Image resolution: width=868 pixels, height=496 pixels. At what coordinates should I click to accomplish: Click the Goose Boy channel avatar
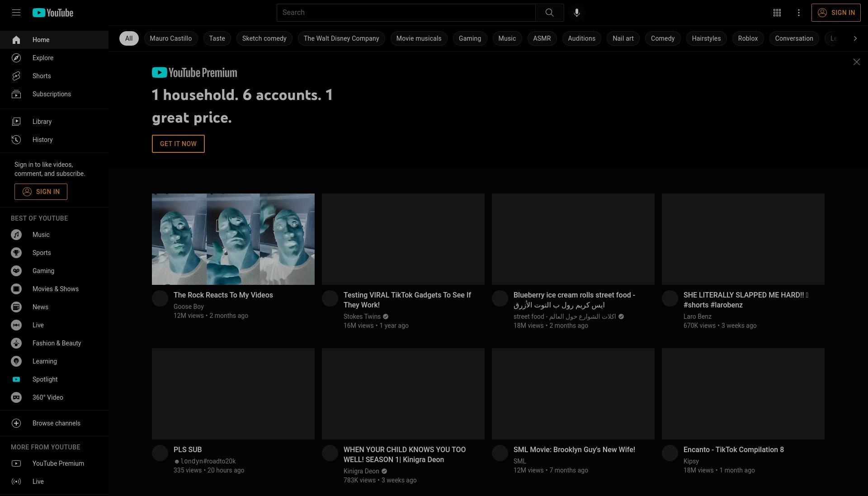[160, 298]
